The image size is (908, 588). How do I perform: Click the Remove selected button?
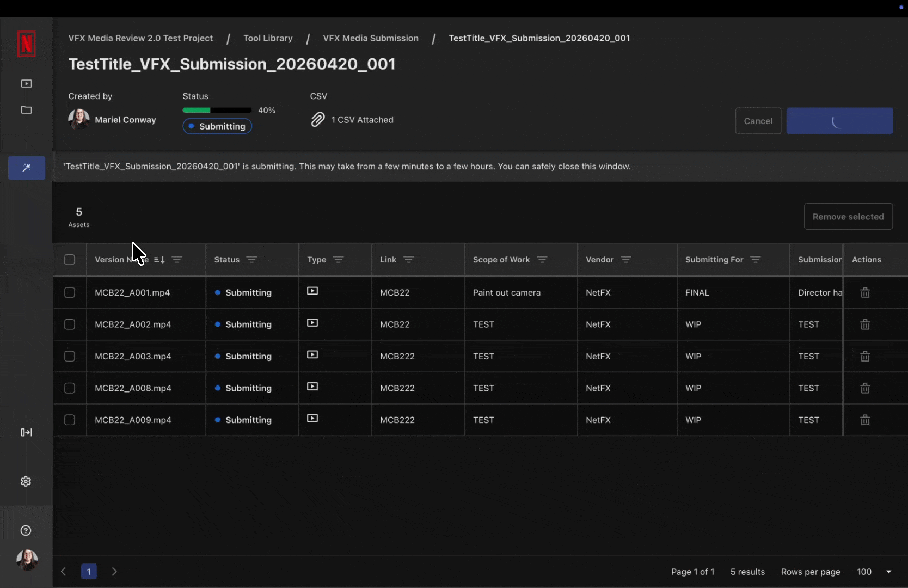[848, 217]
